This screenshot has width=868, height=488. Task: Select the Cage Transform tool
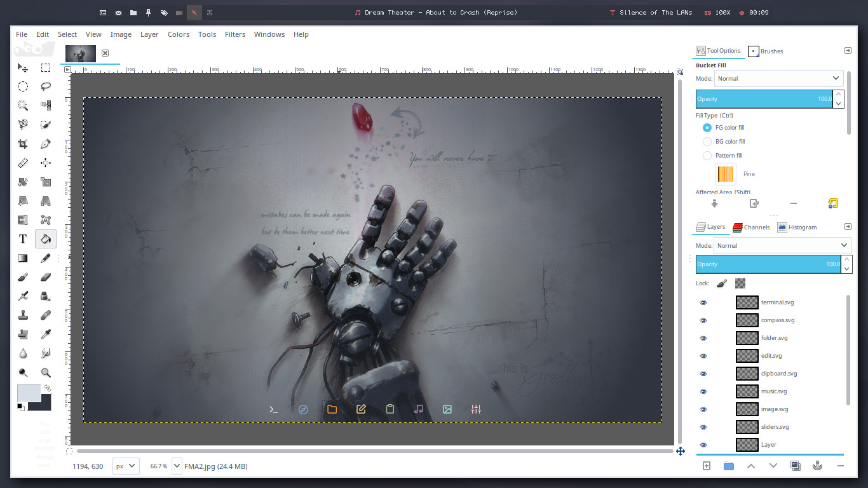(x=46, y=220)
